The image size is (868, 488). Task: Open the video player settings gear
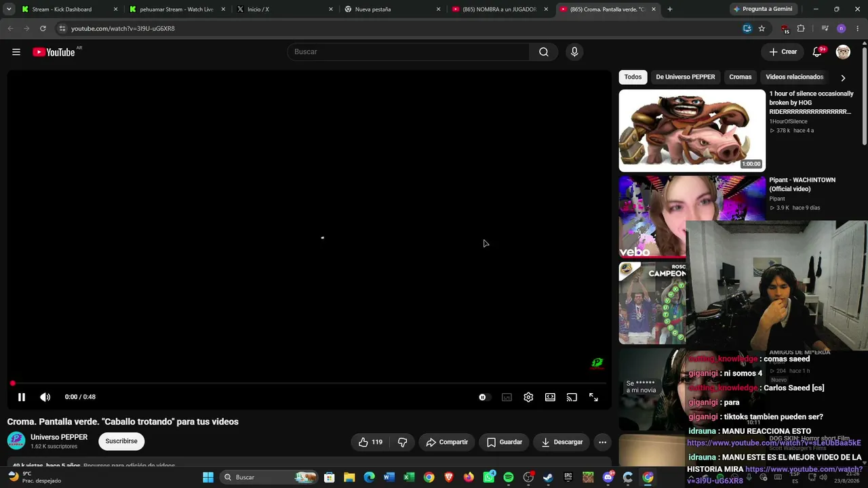coord(528,397)
